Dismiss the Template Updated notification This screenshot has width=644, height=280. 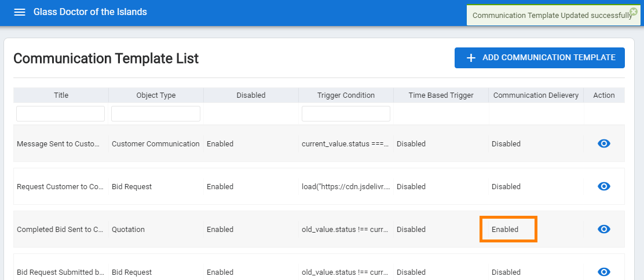634,12
